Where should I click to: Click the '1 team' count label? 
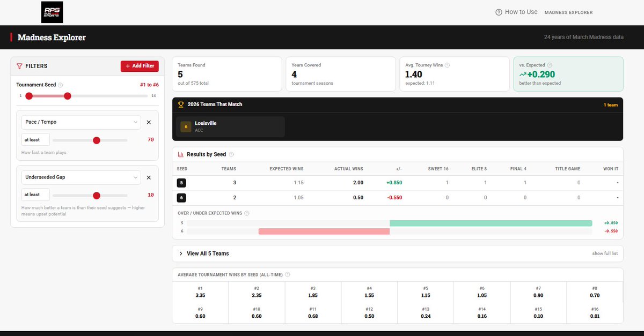tap(611, 105)
